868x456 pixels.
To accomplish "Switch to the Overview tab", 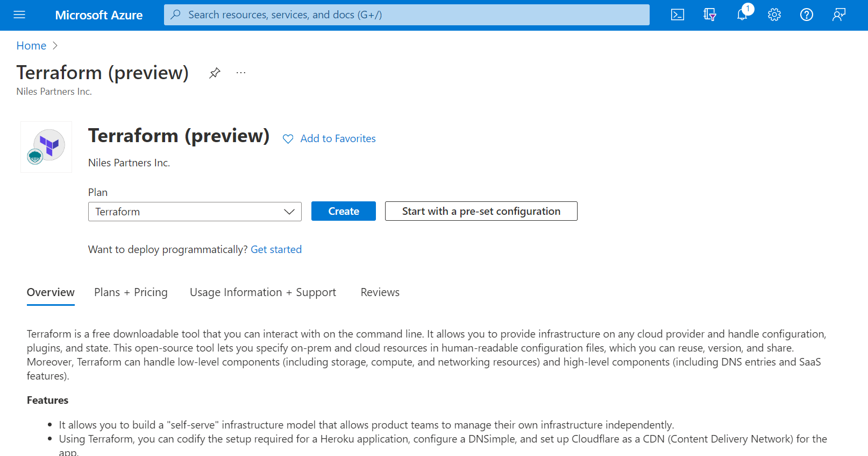I will [x=51, y=292].
